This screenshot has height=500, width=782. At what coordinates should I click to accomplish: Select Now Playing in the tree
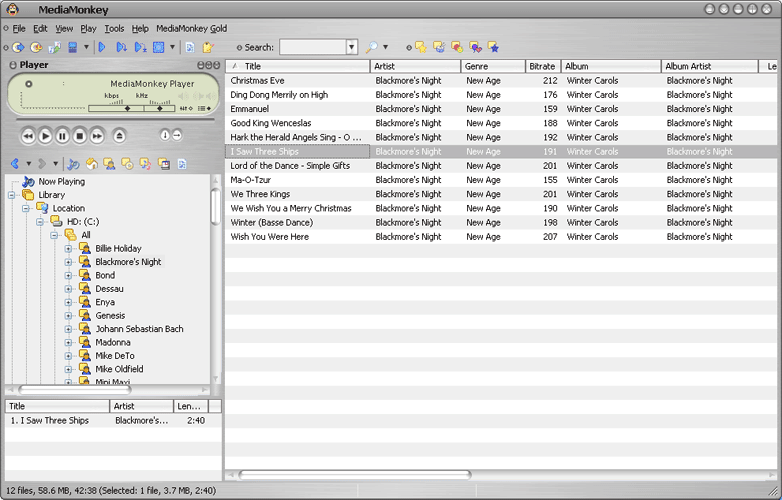[x=62, y=181]
